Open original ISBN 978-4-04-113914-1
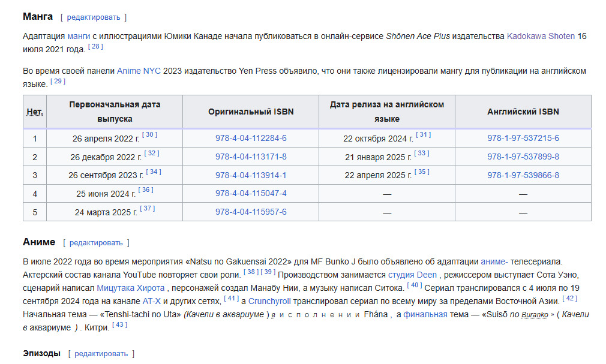 tap(251, 176)
